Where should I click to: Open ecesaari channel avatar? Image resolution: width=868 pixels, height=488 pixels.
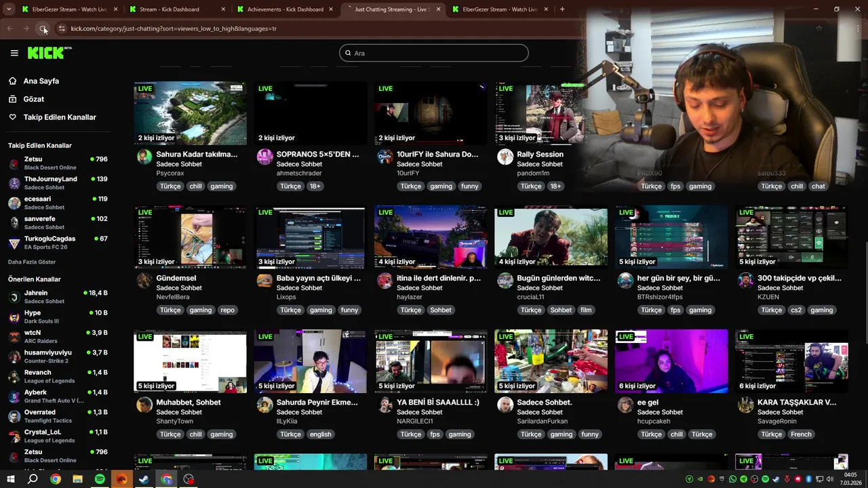(x=14, y=203)
